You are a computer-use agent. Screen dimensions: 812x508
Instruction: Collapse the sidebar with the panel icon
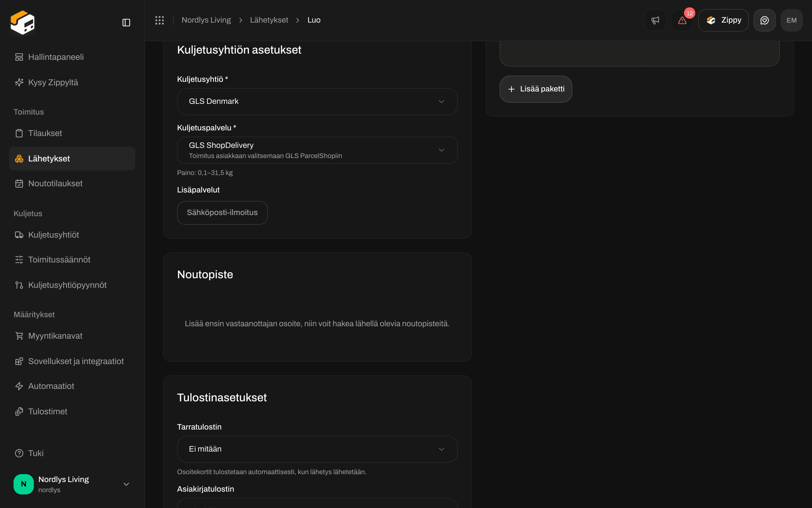[126, 23]
